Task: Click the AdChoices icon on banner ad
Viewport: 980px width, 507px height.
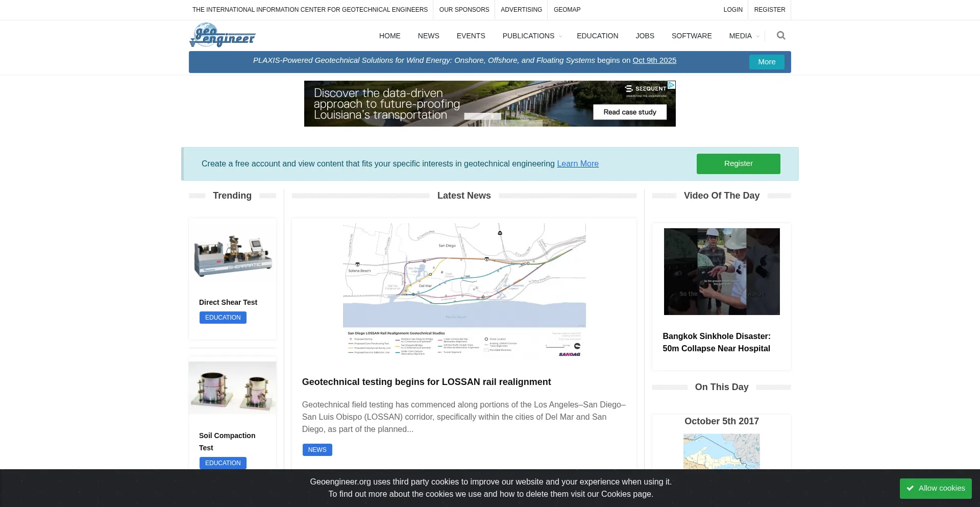Action: 672,85
